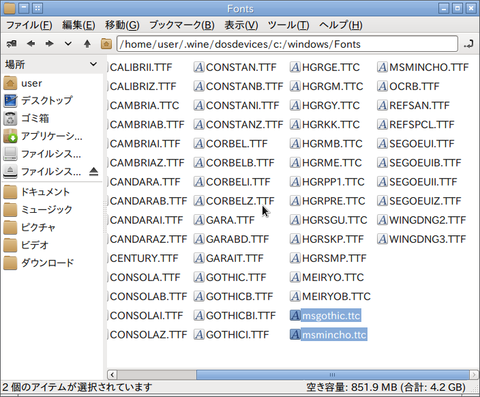Click file name CENTURY.TTF

coord(144,258)
